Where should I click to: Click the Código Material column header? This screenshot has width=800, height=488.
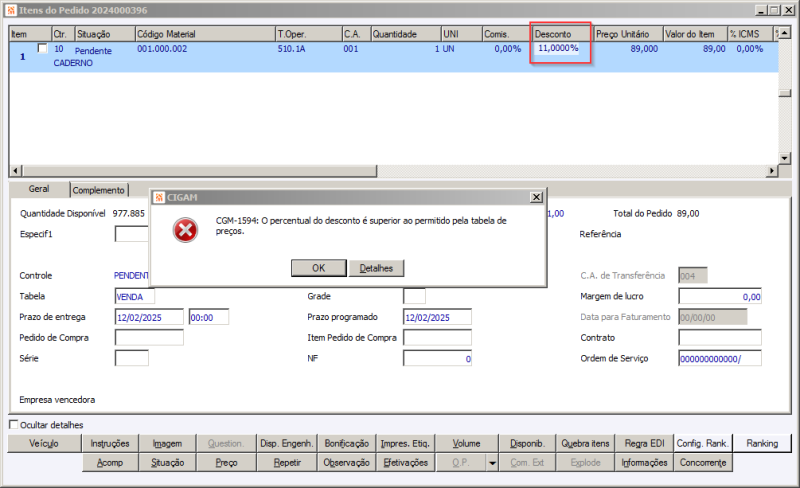tap(205, 34)
